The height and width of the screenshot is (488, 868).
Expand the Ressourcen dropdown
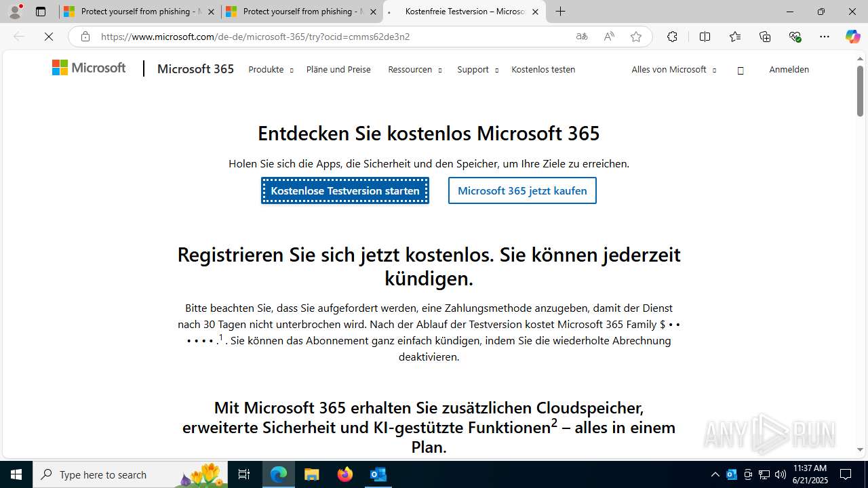click(414, 69)
